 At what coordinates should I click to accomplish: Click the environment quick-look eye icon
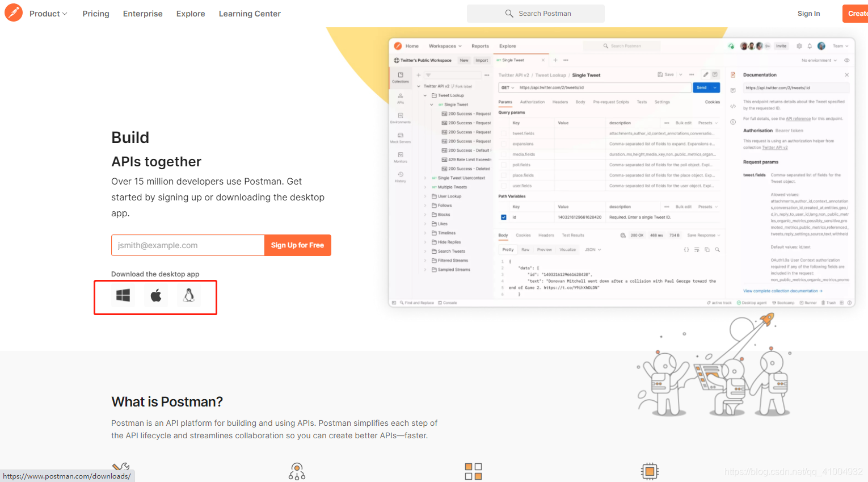tap(847, 60)
